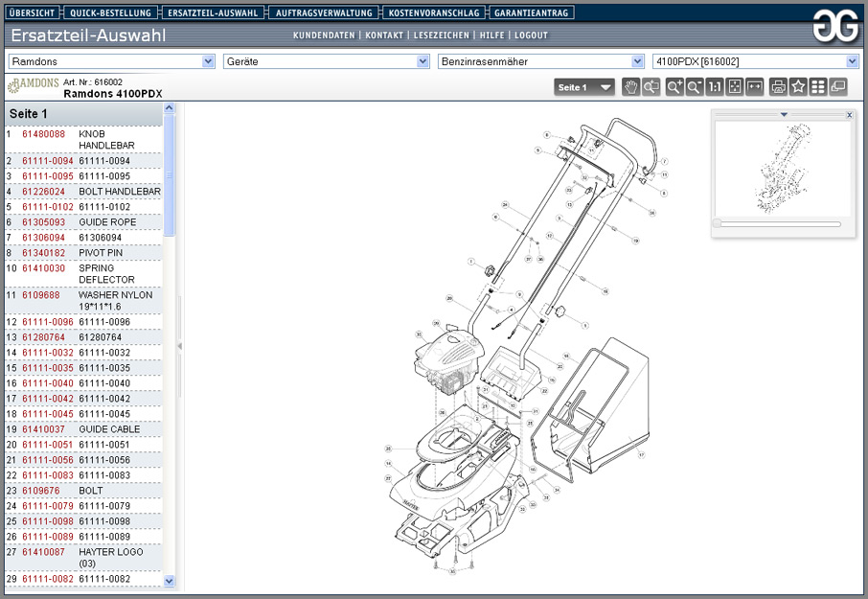
Task: Zoom out of the parts diagram
Action: click(x=695, y=87)
